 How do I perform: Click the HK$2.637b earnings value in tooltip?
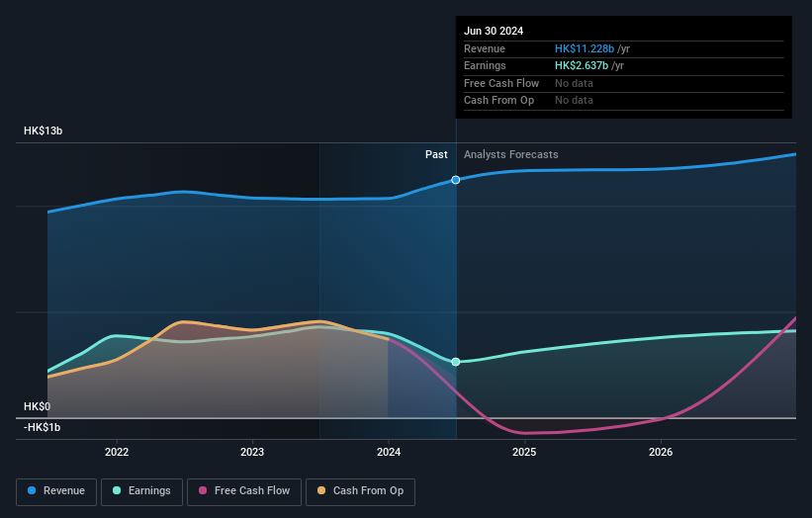tap(581, 65)
